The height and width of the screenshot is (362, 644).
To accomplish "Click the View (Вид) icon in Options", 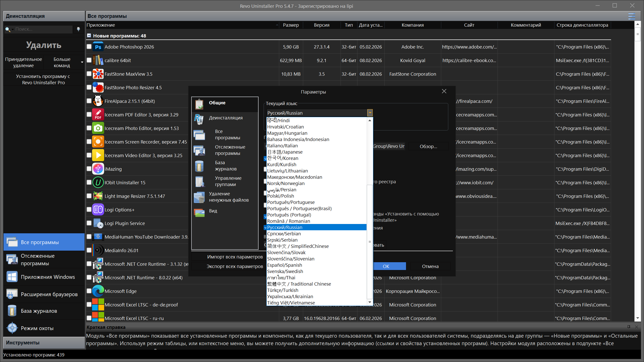I will [x=199, y=213].
